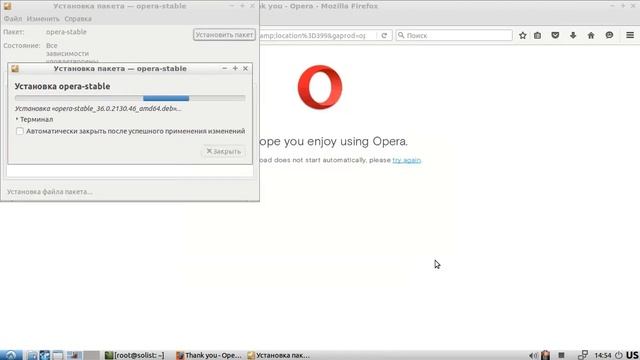Save the page to Pocket
Screen dimensions: 640x360
555,36
